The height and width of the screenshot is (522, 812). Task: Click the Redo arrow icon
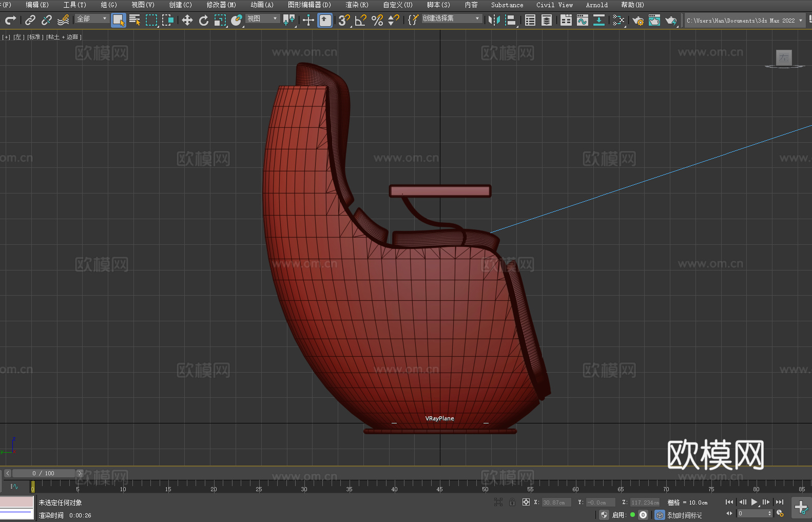point(10,20)
